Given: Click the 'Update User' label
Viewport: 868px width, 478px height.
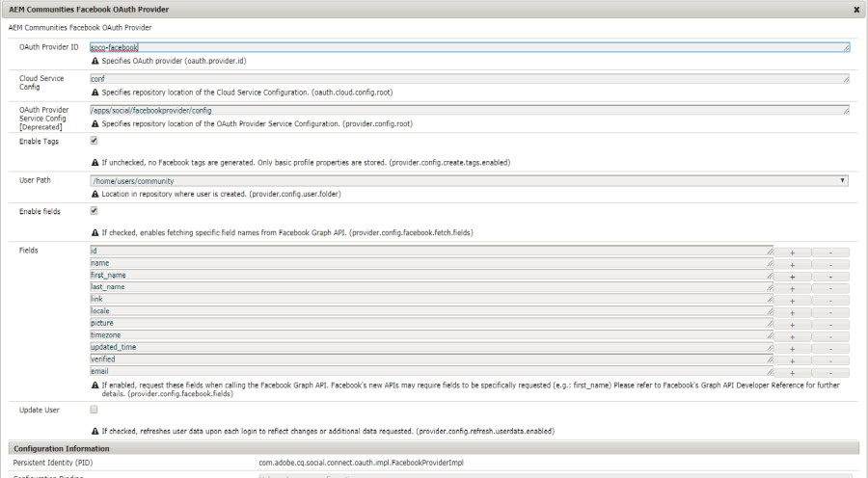Looking at the screenshot, I should (40, 410).
